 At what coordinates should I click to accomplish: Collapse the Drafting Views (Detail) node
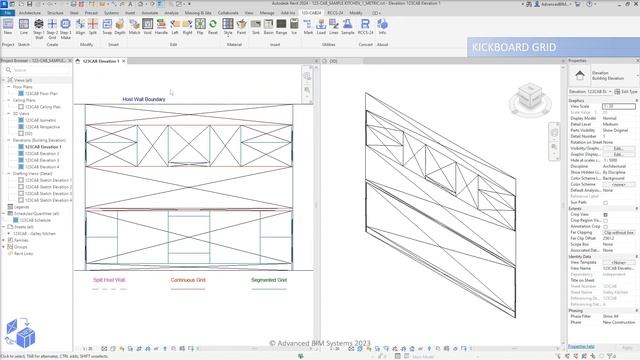pos(9,173)
